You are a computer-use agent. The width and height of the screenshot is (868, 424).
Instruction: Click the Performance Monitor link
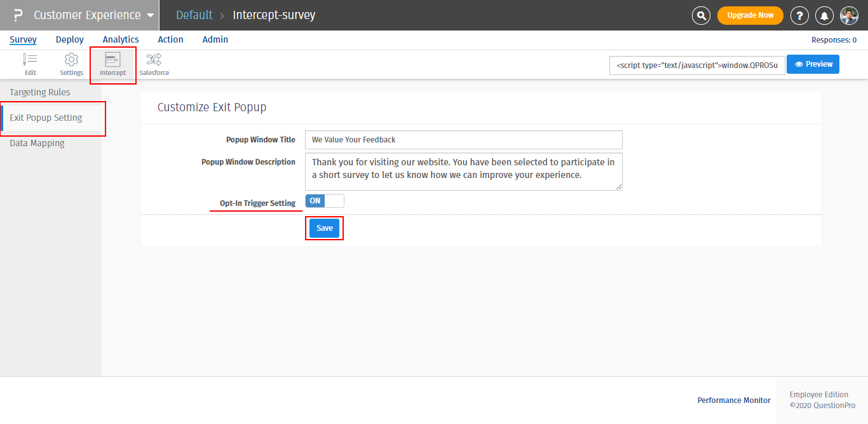734,400
